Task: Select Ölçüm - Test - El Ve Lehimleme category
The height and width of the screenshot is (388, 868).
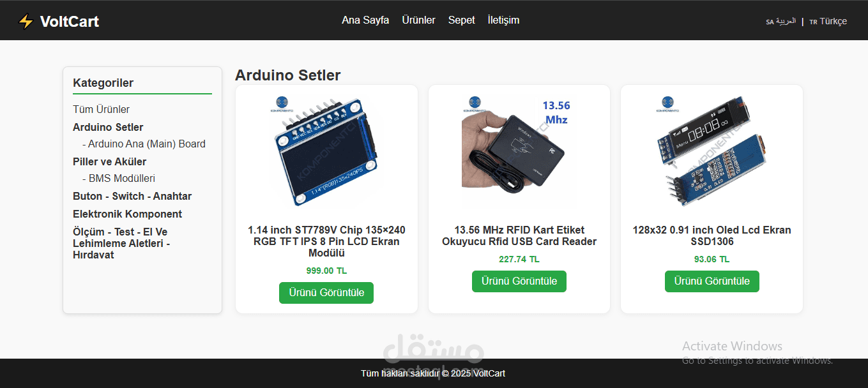Action: click(x=121, y=243)
